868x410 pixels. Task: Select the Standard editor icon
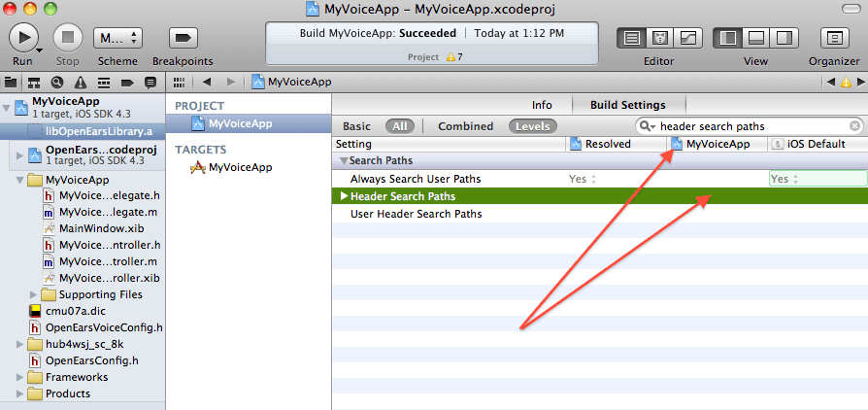click(633, 38)
